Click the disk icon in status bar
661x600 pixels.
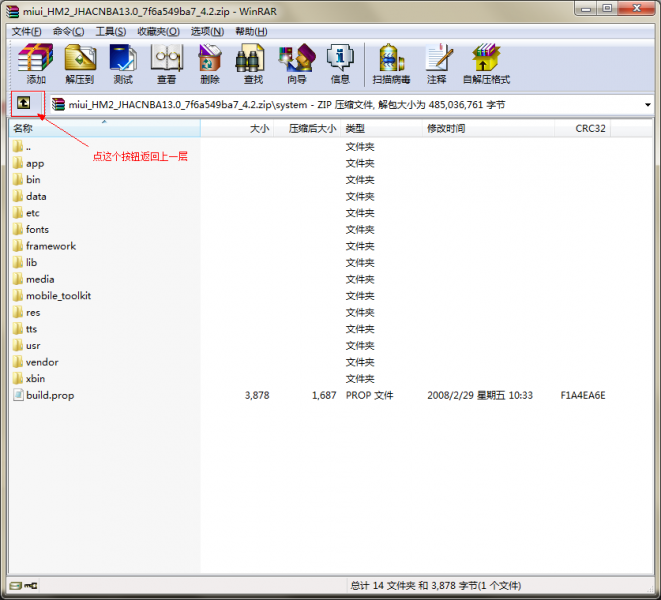pyautogui.click(x=16, y=586)
